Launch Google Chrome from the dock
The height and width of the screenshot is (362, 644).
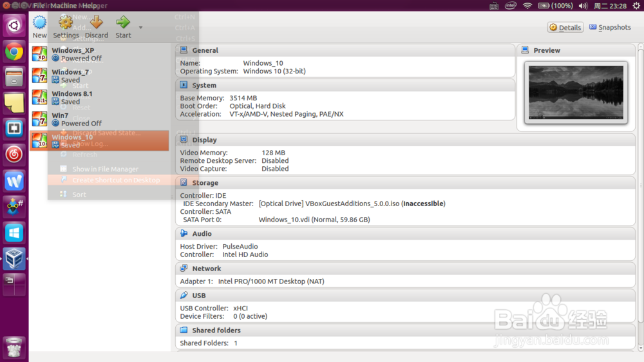point(14,52)
